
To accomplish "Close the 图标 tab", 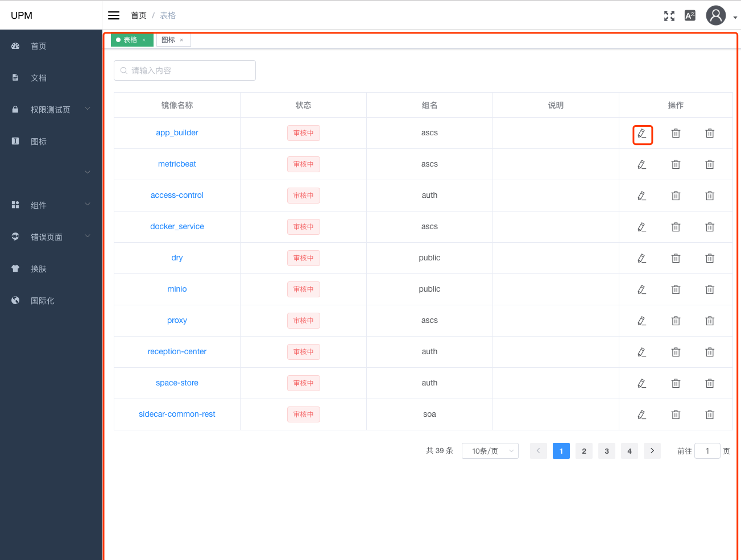I will (x=181, y=40).
